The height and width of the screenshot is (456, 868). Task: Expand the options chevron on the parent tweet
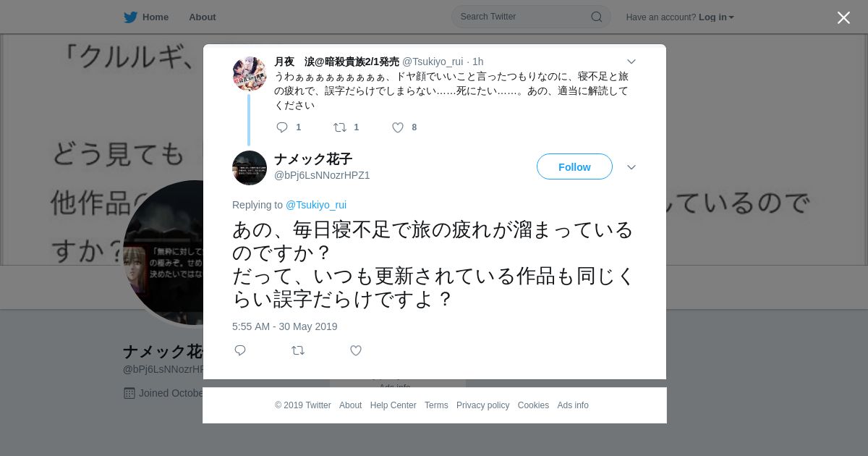[631, 62]
